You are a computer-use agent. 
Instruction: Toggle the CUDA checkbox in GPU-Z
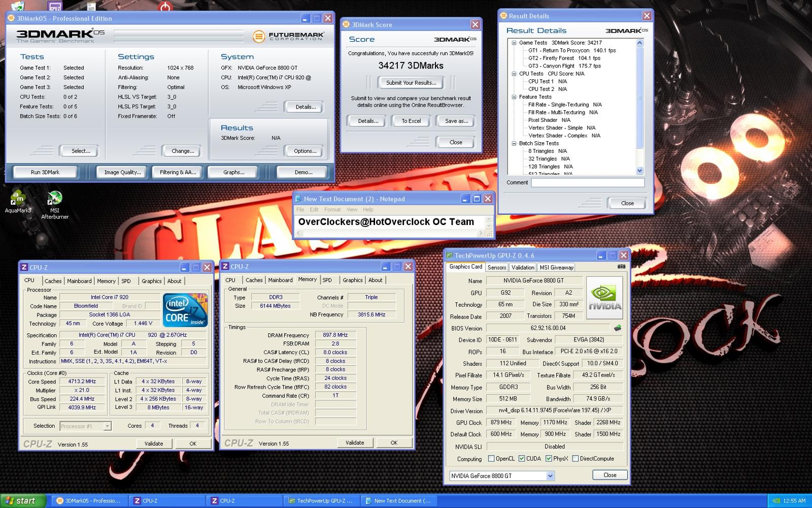(521, 458)
